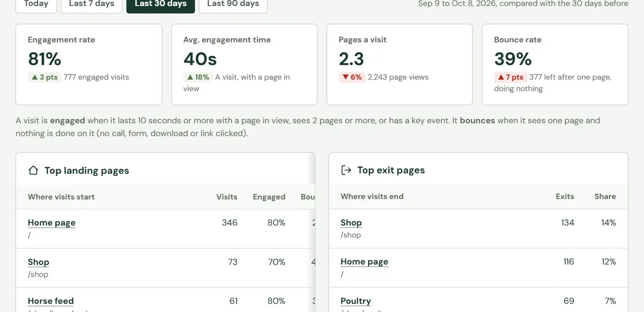Click the 346 visits cell for Home page

(230, 223)
